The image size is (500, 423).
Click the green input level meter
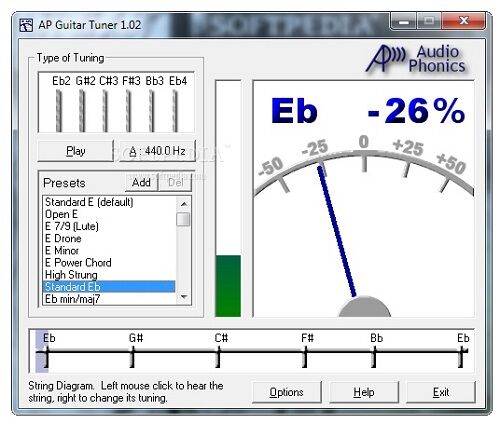[228, 286]
